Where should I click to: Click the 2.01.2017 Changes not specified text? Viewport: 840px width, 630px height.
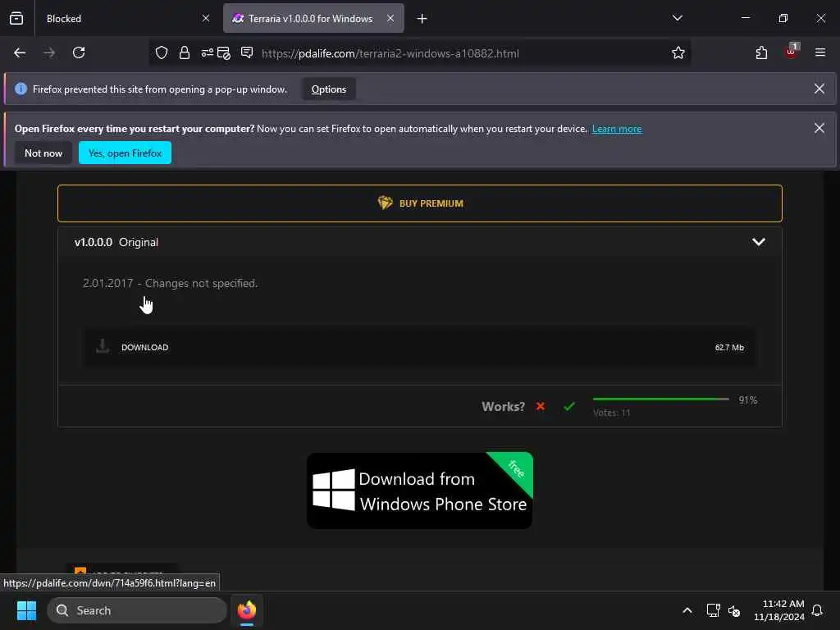(x=171, y=283)
